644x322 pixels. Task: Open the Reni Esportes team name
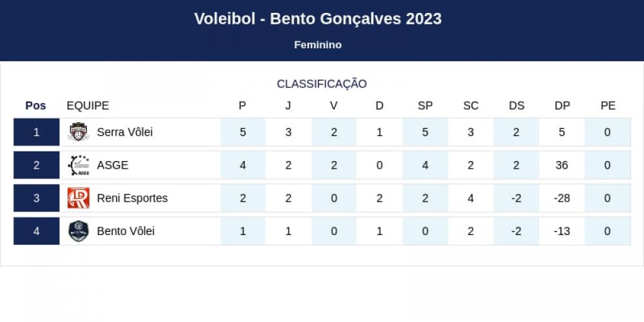[132, 198]
